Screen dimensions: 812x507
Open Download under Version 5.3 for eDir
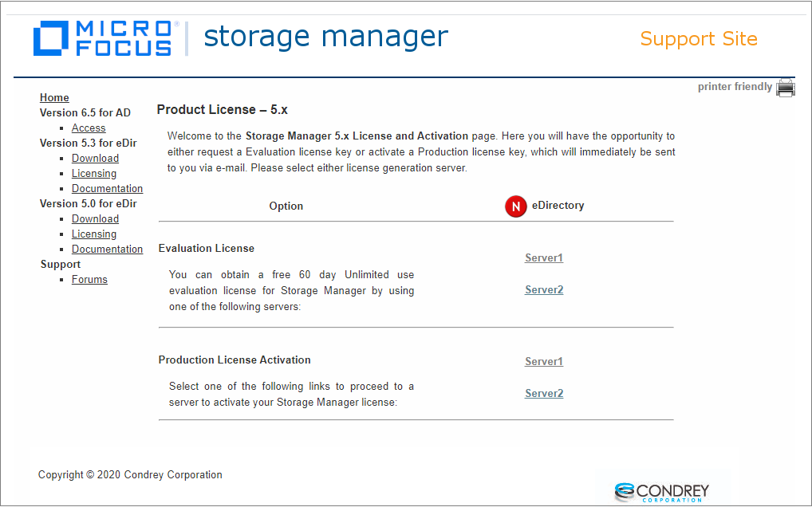coord(95,158)
